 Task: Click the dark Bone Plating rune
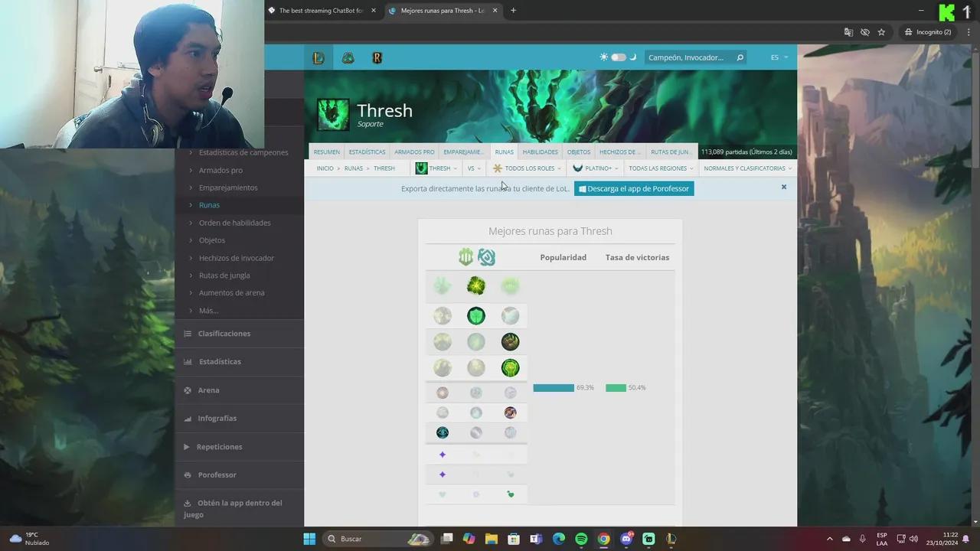coord(510,341)
